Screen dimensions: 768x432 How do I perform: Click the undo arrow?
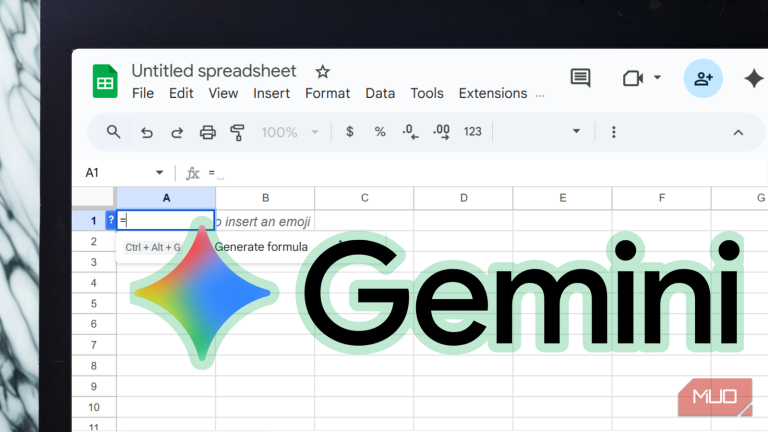point(146,132)
